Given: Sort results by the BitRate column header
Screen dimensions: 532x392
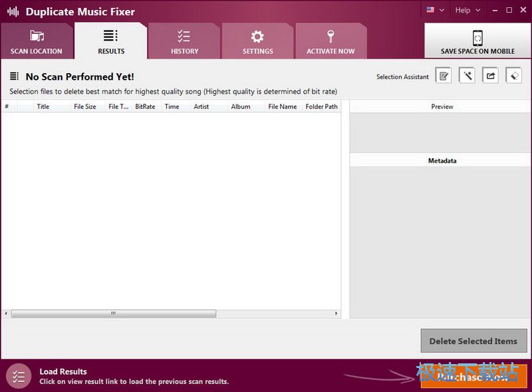Looking at the screenshot, I should 145,106.
